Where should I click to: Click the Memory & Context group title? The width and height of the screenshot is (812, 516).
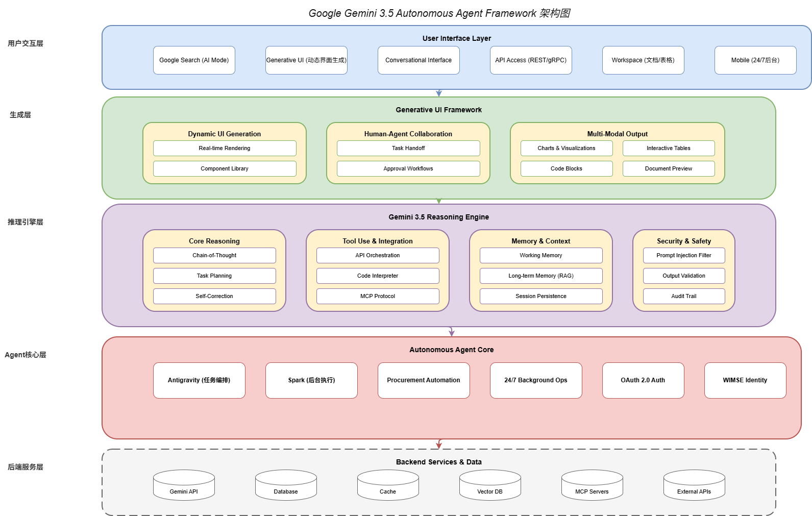[541, 241]
